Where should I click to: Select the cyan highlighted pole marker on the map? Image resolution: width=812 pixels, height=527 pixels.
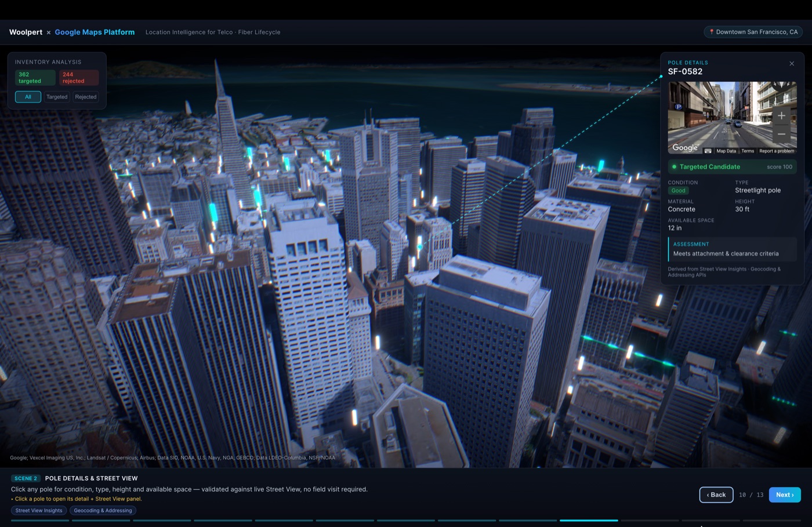(x=420, y=246)
